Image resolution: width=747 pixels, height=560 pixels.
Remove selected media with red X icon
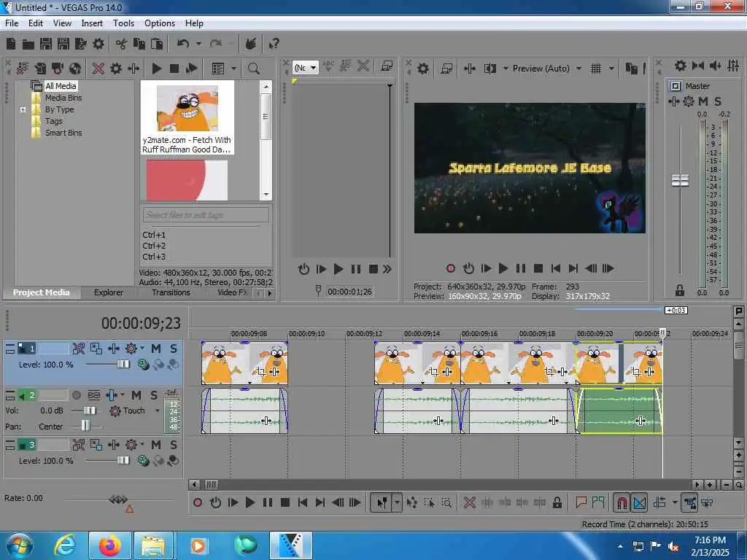coord(98,69)
